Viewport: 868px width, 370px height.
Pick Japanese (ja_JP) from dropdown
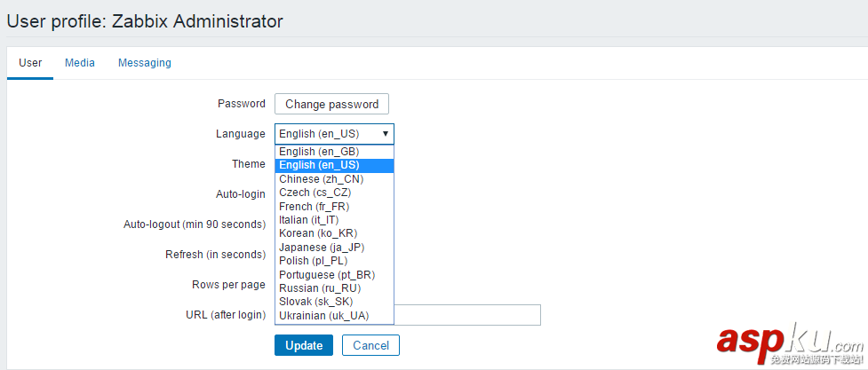coord(322,248)
